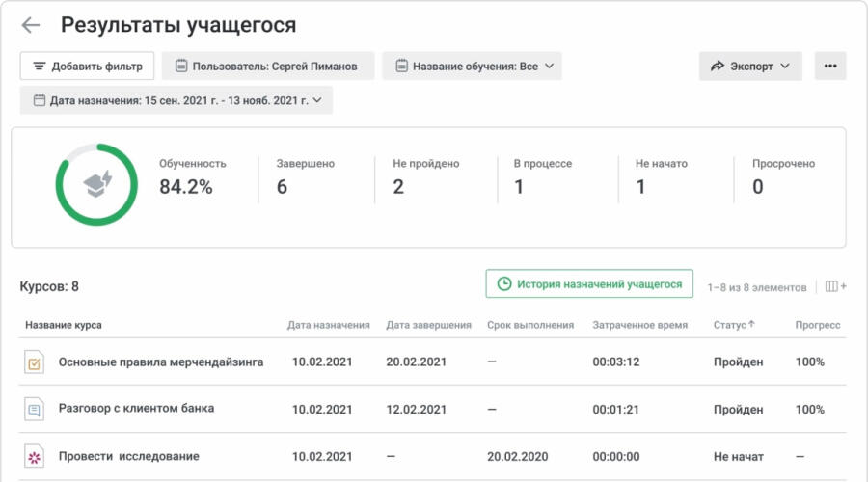Click the Результаты учащегося page title
Screen dimensions: 868x482
(178, 25)
